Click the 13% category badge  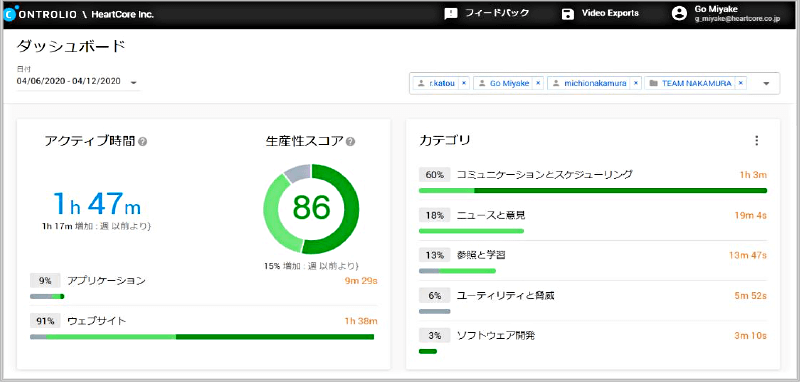435,254
